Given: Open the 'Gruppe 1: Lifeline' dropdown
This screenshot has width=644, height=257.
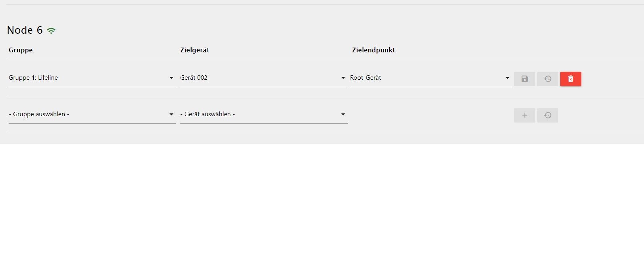Looking at the screenshot, I should coord(92,78).
